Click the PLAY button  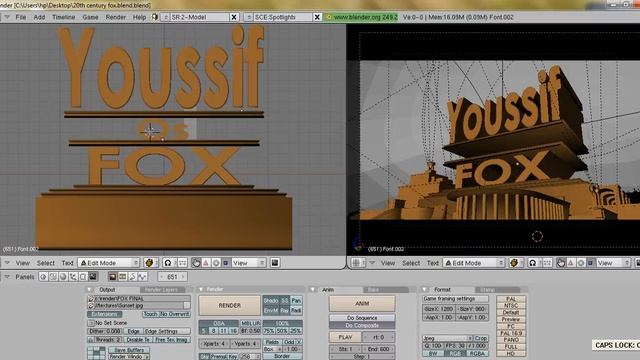click(x=345, y=337)
